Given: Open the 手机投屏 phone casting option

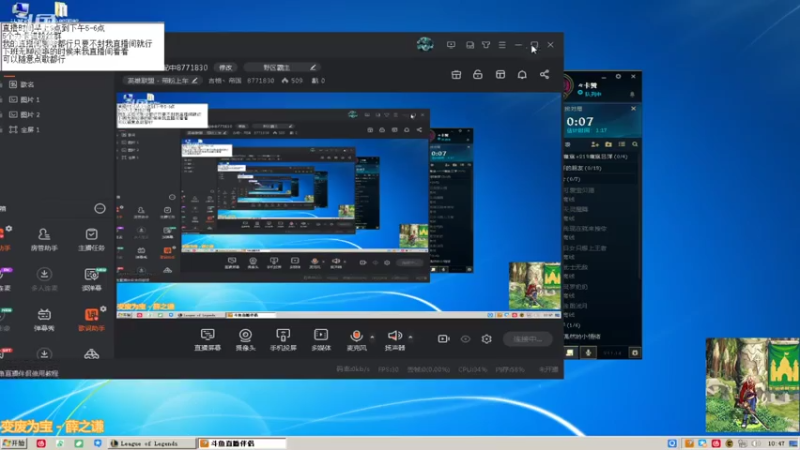Looking at the screenshot, I should (x=283, y=340).
